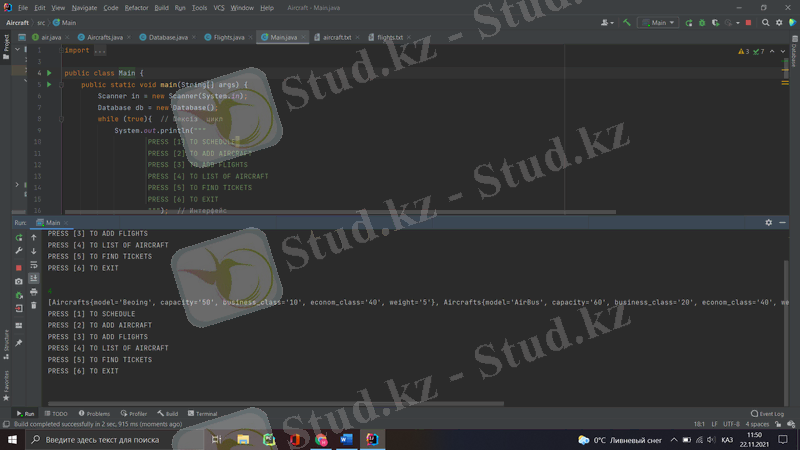The width and height of the screenshot is (800, 450).
Task: Open Microsoft Word from taskbar
Action: [346, 439]
